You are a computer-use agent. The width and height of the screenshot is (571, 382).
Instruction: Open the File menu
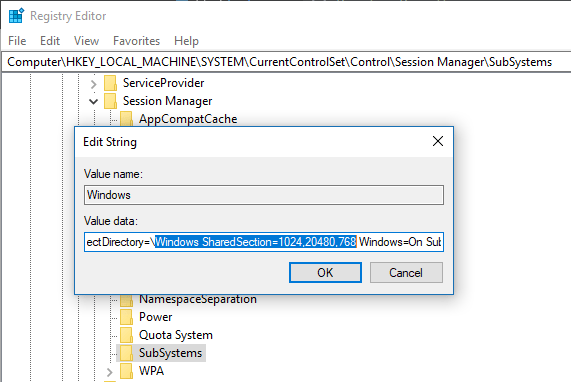tap(17, 41)
